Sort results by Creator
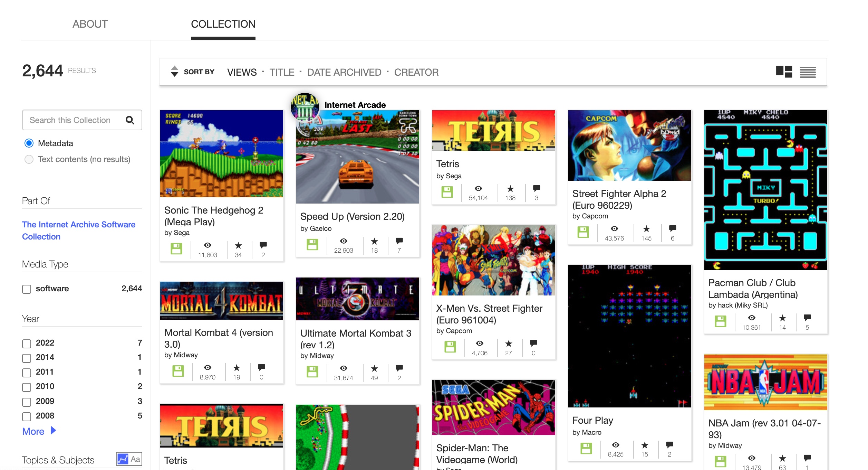868x470 pixels. pyautogui.click(x=416, y=72)
